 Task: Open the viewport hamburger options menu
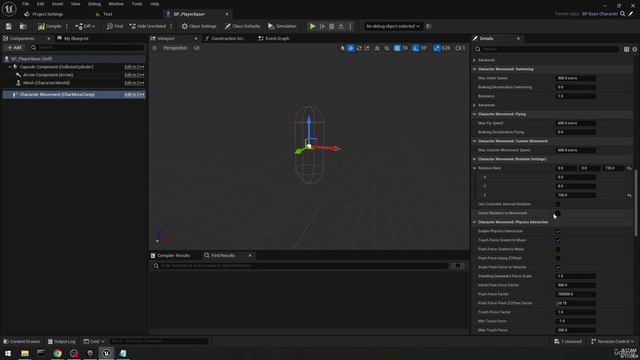pos(154,48)
